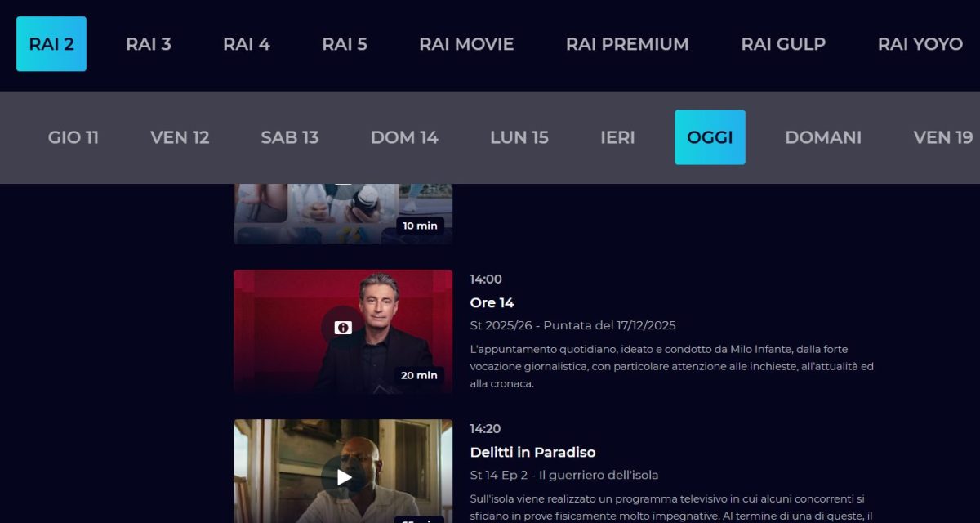The image size is (980, 523).
Task: Open the Delitti in Paradiso title link
Action: pos(533,452)
